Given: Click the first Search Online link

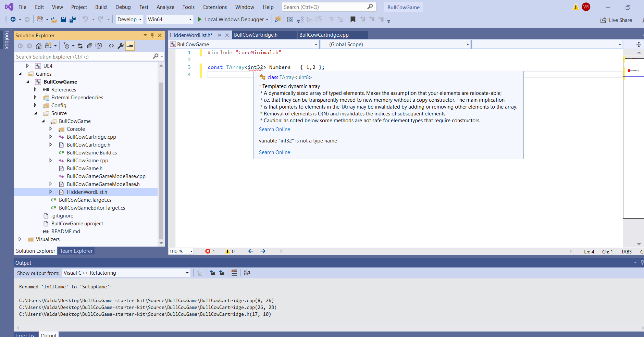Looking at the screenshot, I should (274, 129).
